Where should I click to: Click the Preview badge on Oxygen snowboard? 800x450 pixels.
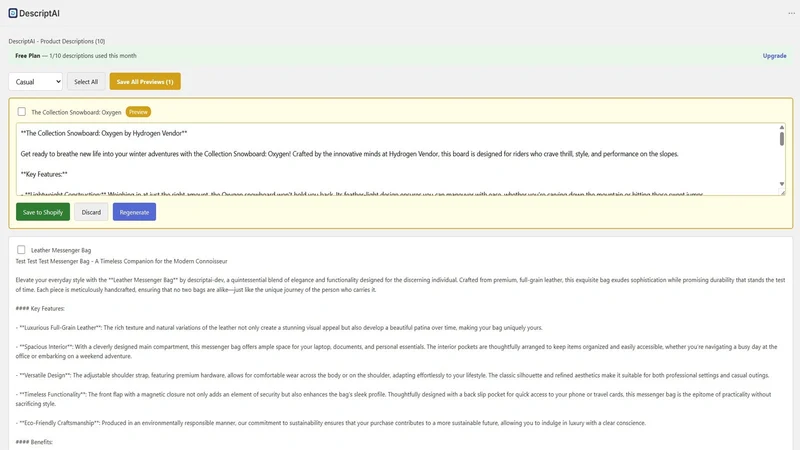[138, 112]
